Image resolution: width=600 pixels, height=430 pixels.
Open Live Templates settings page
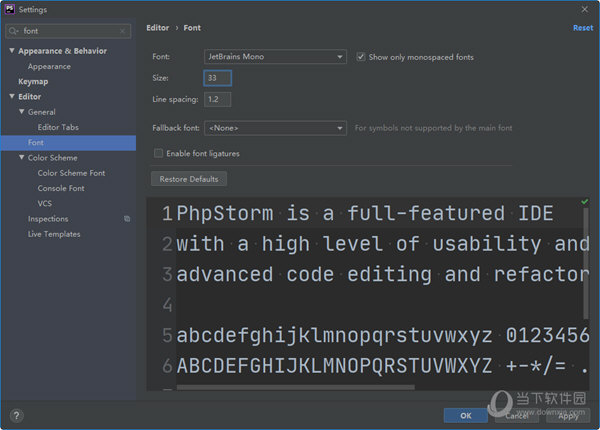(x=54, y=234)
